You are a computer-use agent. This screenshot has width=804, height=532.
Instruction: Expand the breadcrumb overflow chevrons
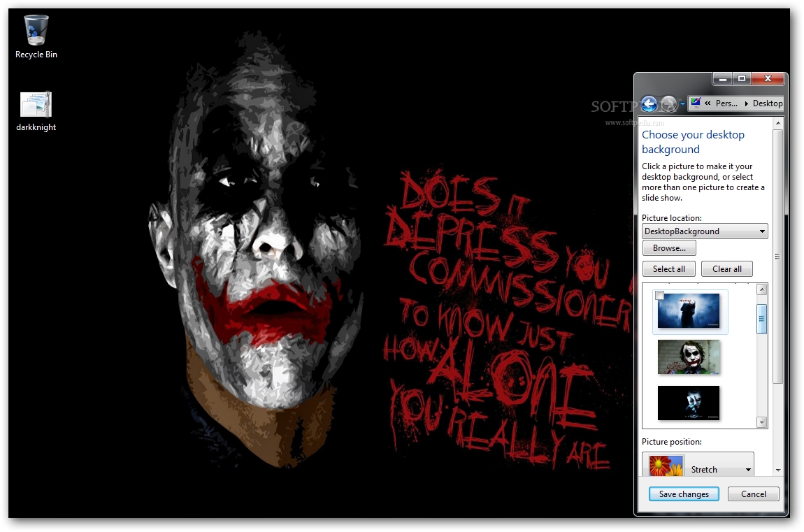pos(708,103)
